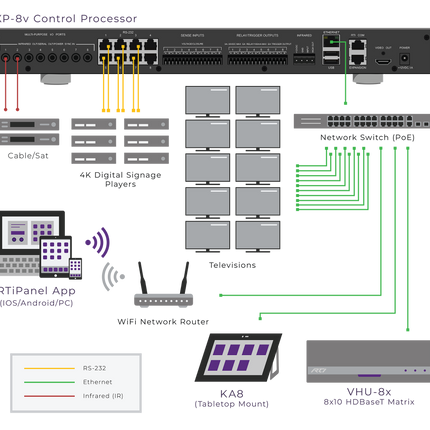The image size is (430, 430).
Task: Click the RTI COM expansion port pair
Action: point(357,52)
